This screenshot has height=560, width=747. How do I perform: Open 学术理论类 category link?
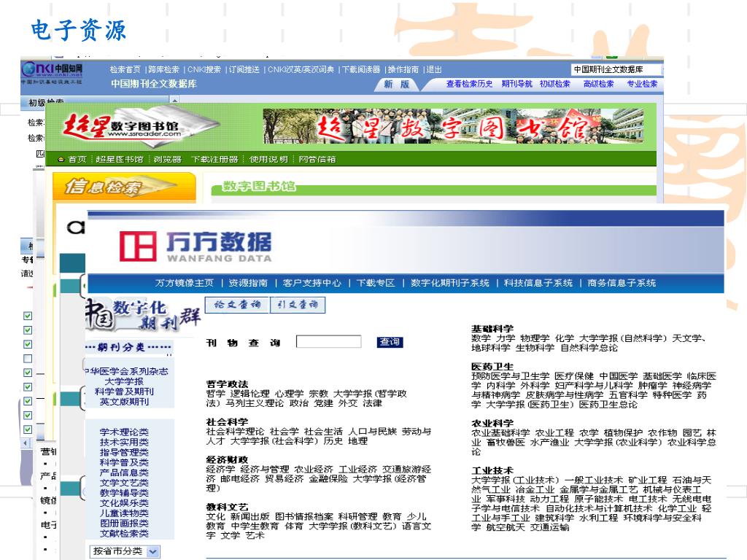[x=124, y=432]
